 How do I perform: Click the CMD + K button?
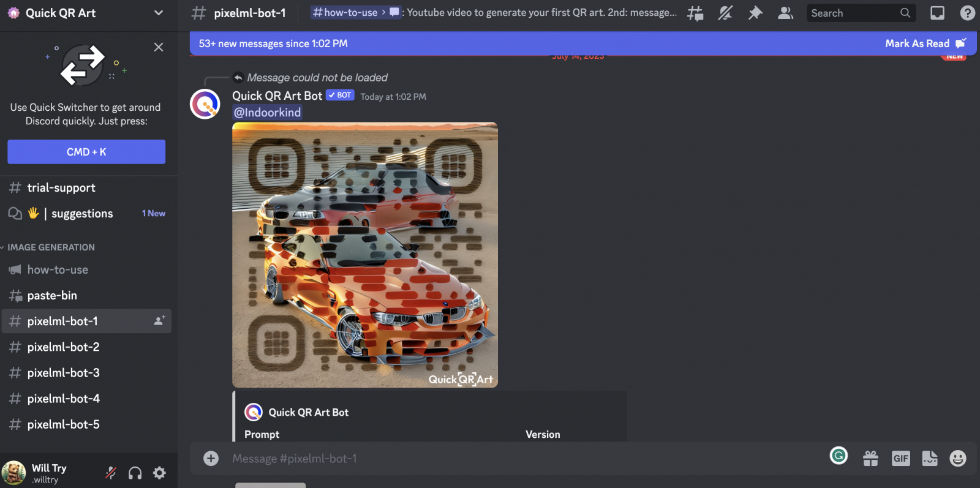[86, 152]
